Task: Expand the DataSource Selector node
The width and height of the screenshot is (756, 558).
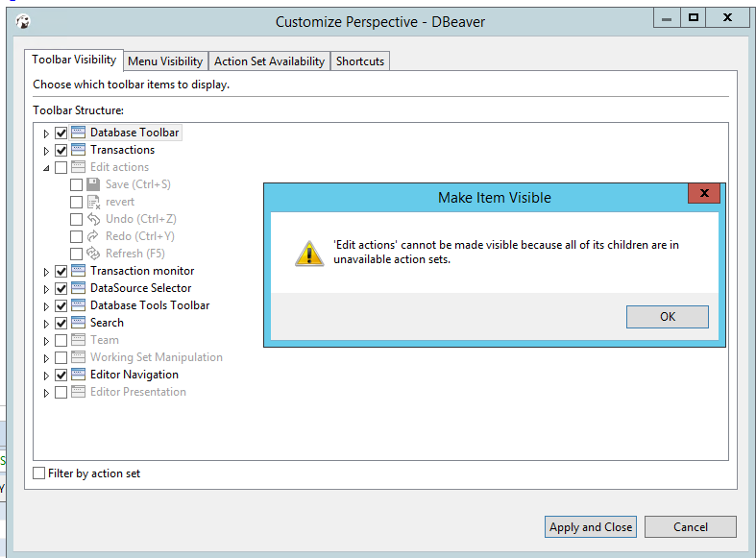Action: pos(46,290)
